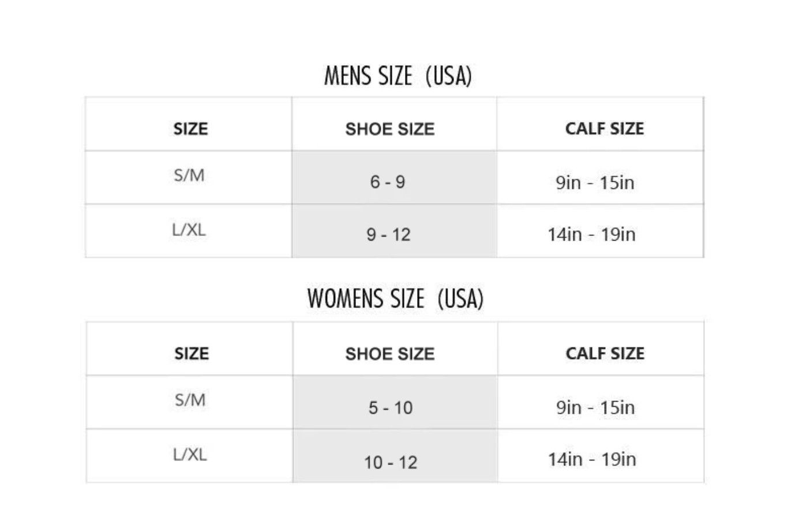This screenshot has width=795, height=532.
Task: Select CALF SIZE header in men's table
Action: pyautogui.click(x=604, y=129)
